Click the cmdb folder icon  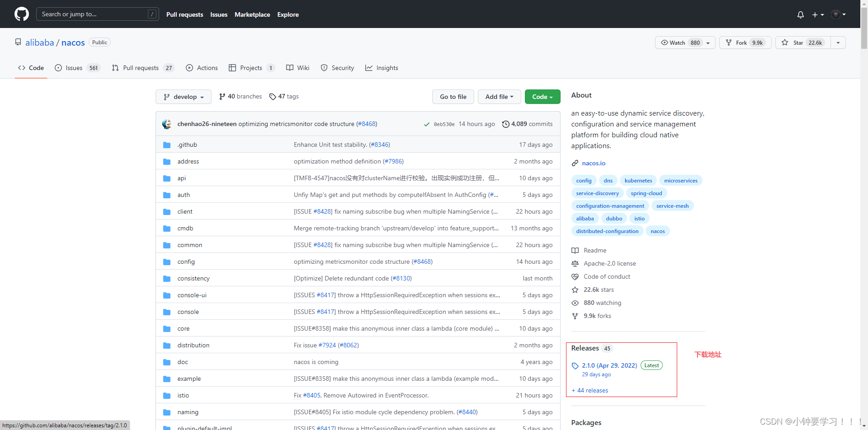pos(167,229)
